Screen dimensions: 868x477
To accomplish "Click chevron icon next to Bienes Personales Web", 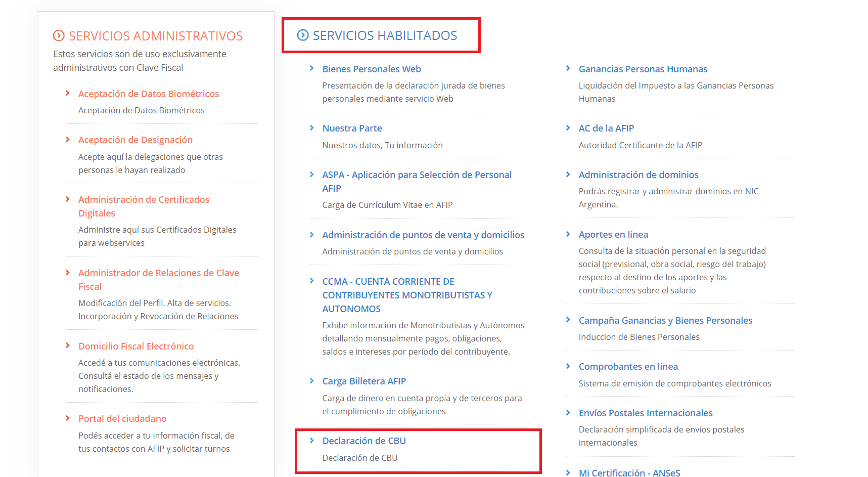I will tap(312, 69).
